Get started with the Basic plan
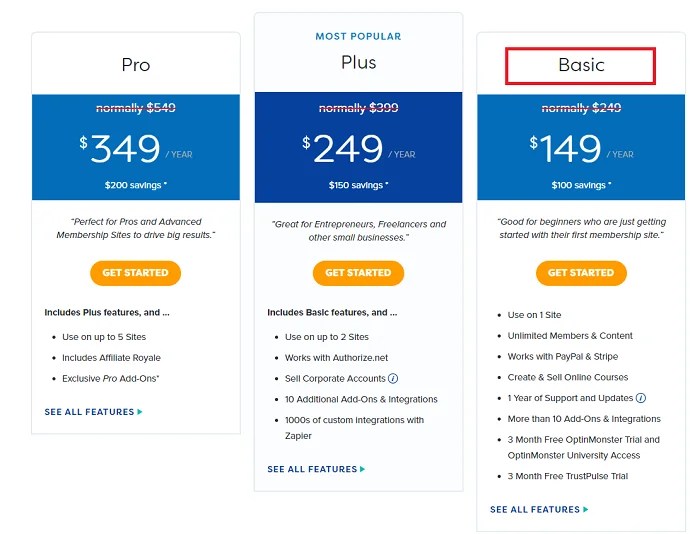Viewport: 690px width, 534px height. coord(581,273)
